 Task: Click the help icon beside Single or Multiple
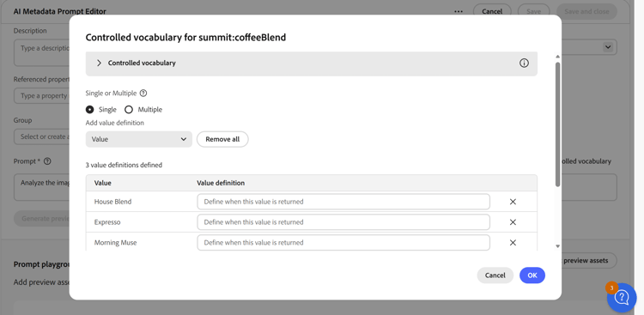click(x=143, y=94)
